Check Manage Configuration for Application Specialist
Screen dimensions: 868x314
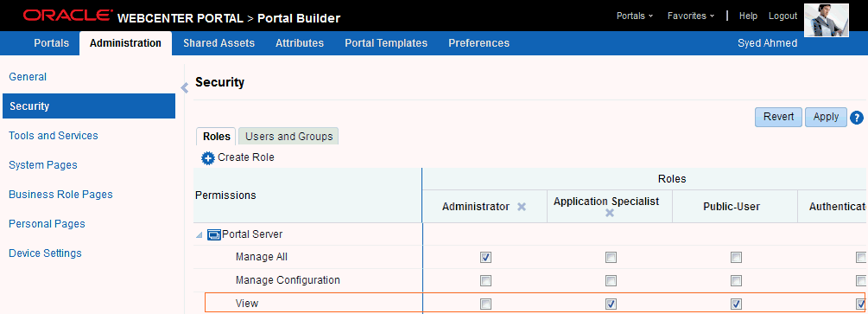611,281
